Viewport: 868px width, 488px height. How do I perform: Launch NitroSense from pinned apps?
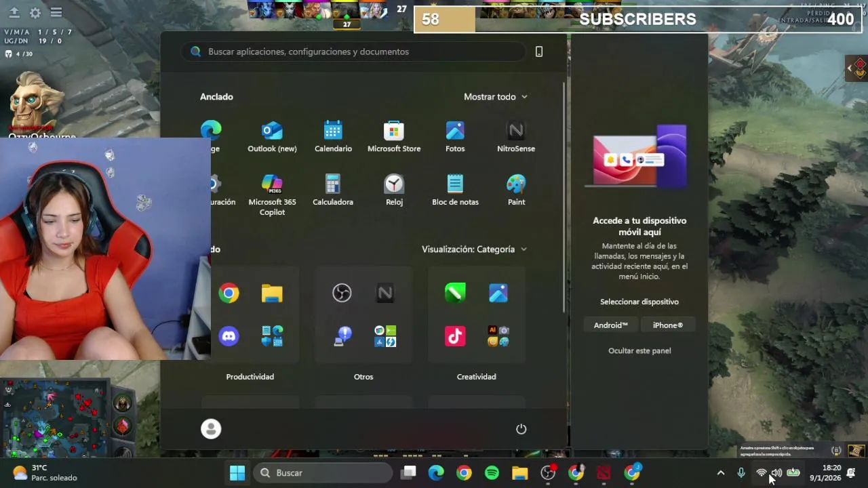(516, 136)
